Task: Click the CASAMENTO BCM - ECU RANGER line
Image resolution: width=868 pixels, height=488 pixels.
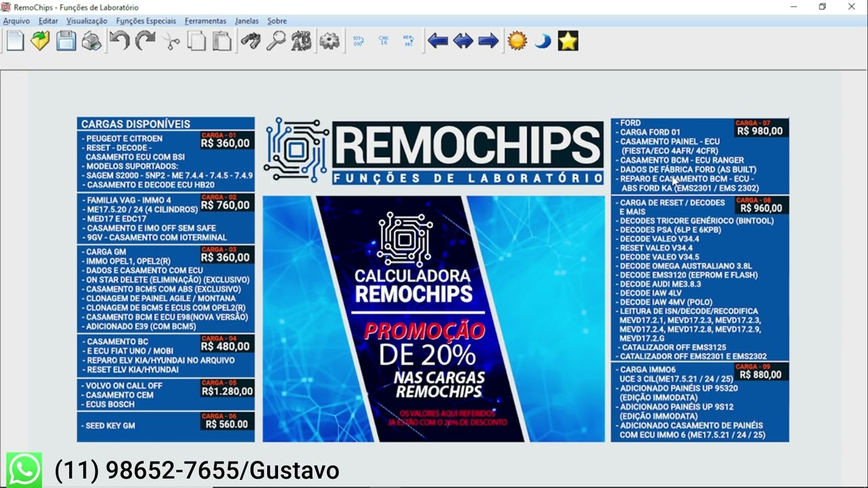Action: (x=680, y=160)
